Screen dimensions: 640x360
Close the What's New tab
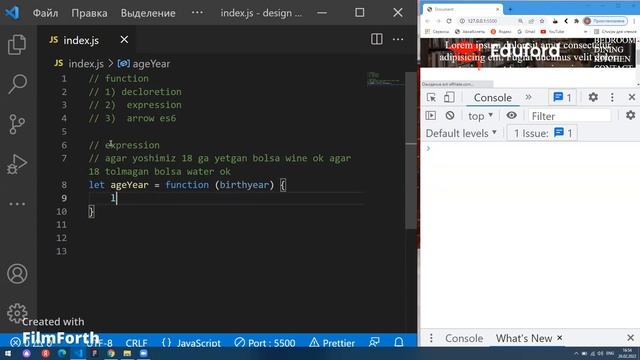click(560, 338)
